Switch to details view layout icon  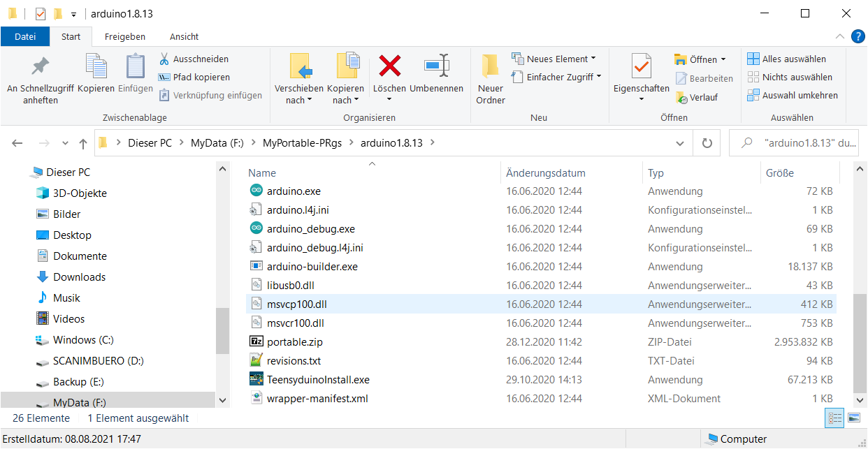tap(834, 418)
